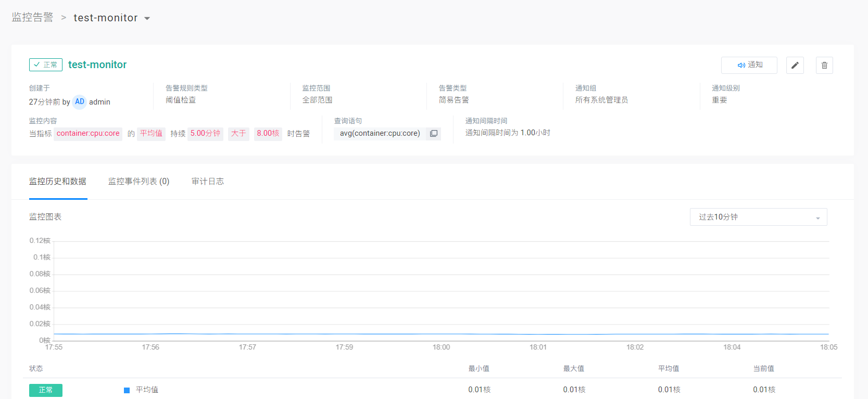Click the test-monitor title heading
This screenshot has height=399, width=868.
[97, 65]
